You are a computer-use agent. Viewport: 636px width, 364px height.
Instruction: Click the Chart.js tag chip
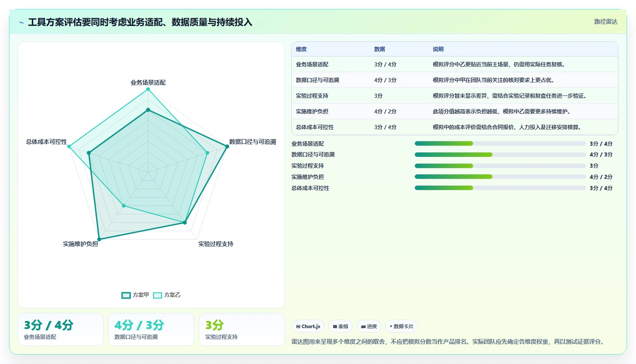pyautogui.click(x=308, y=326)
